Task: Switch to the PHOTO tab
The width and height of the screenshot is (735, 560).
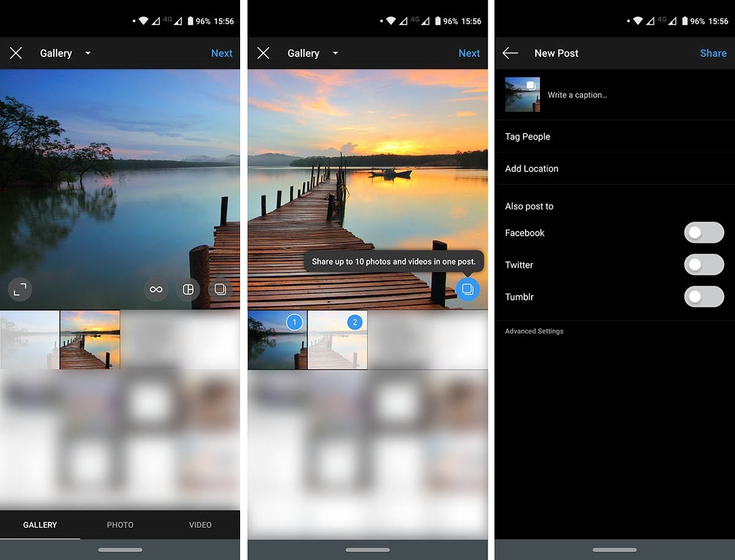Action: click(120, 525)
